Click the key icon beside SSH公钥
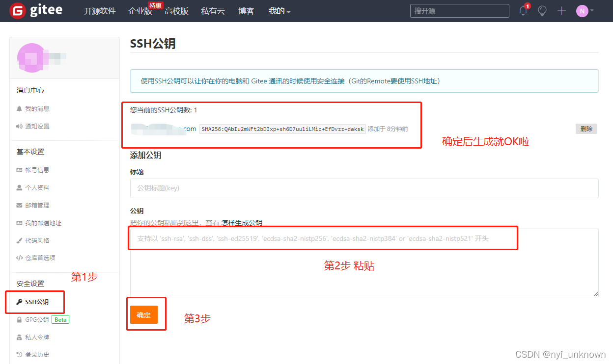Image resolution: width=613 pixels, height=364 pixels. pos(19,302)
